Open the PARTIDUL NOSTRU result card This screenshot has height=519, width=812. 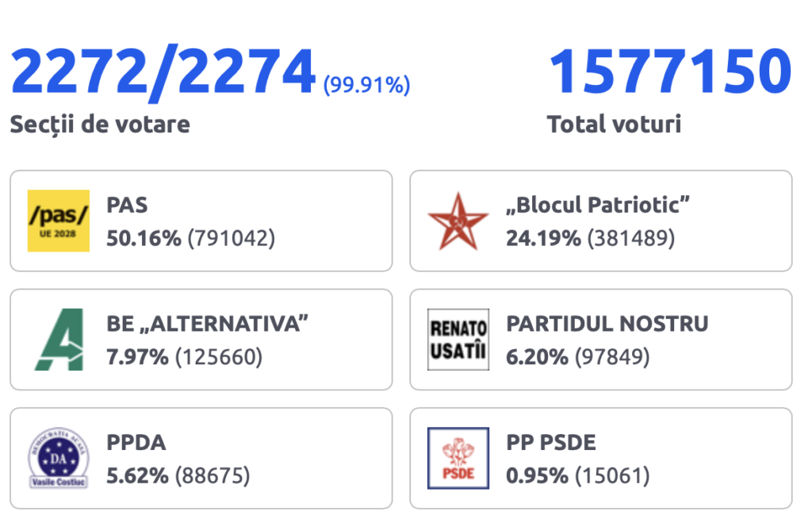tap(601, 340)
